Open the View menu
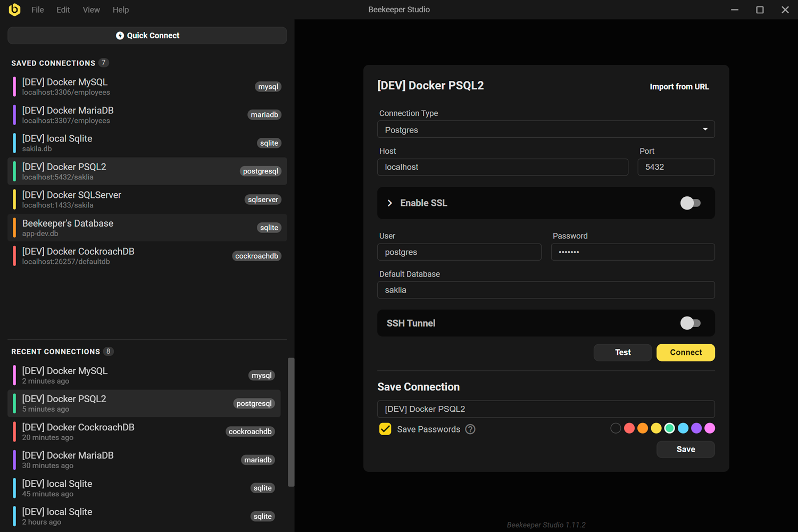 tap(91, 10)
